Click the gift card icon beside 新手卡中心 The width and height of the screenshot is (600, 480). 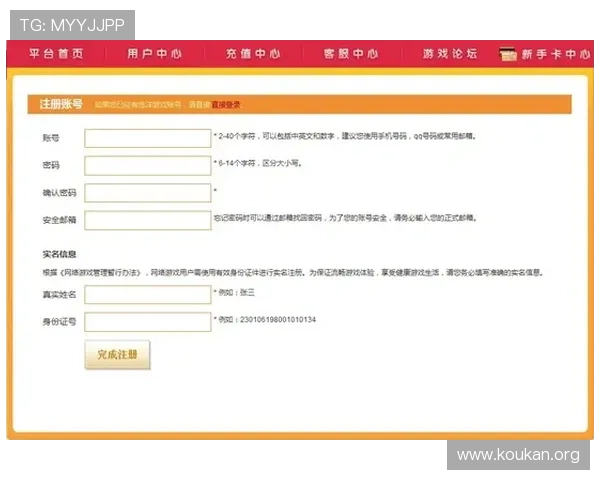click(508, 54)
